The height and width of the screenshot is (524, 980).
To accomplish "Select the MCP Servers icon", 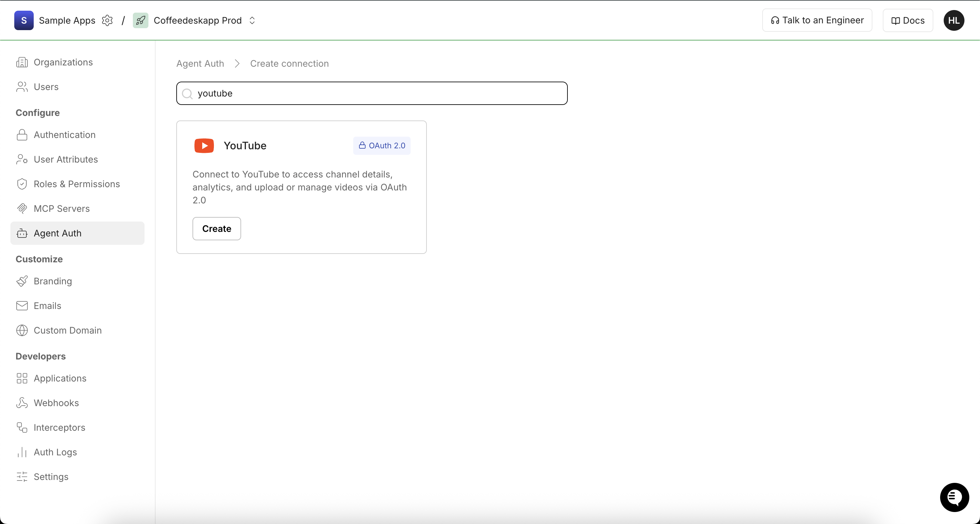I will (x=22, y=208).
